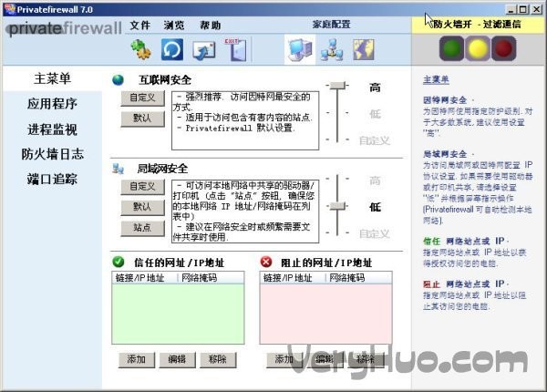The width and height of the screenshot is (547, 392).
Task: Click the blue circular-arrow refresh icon
Action: 172,49
